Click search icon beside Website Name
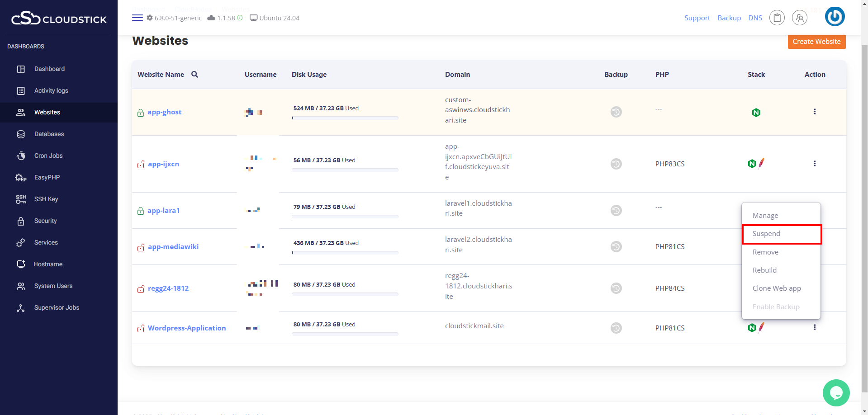The height and width of the screenshot is (415, 868). tap(194, 75)
